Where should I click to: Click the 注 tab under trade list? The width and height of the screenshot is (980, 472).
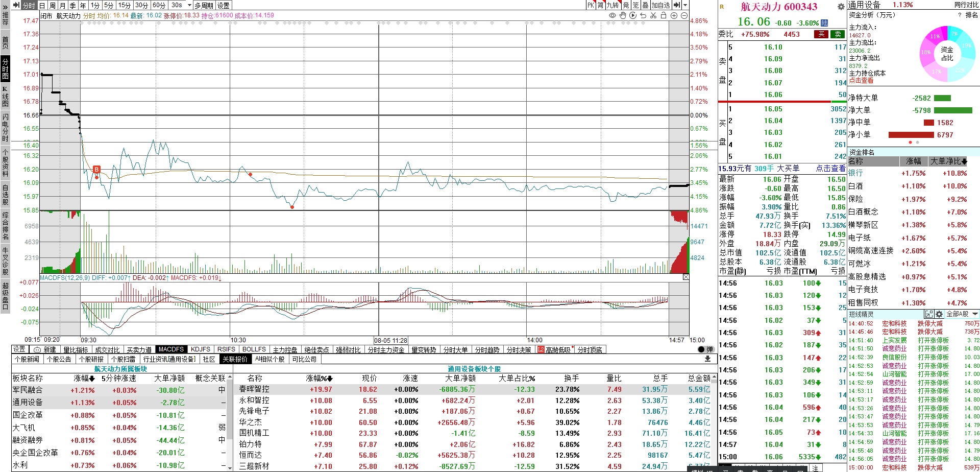[x=815, y=468]
